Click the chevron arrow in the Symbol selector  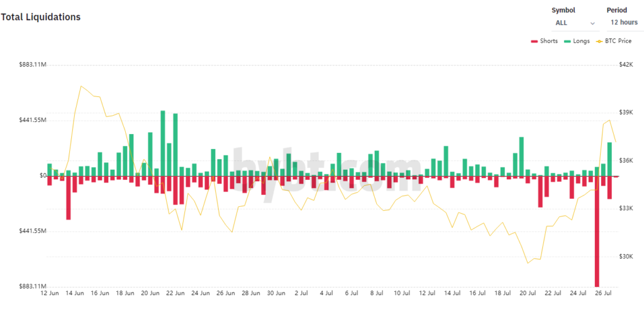click(592, 23)
